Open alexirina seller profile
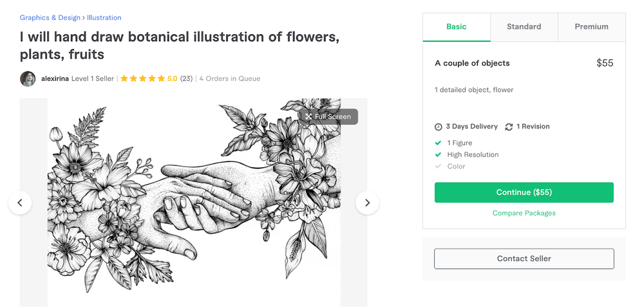This screenshot has height=308, width=644. click(55, 78)
